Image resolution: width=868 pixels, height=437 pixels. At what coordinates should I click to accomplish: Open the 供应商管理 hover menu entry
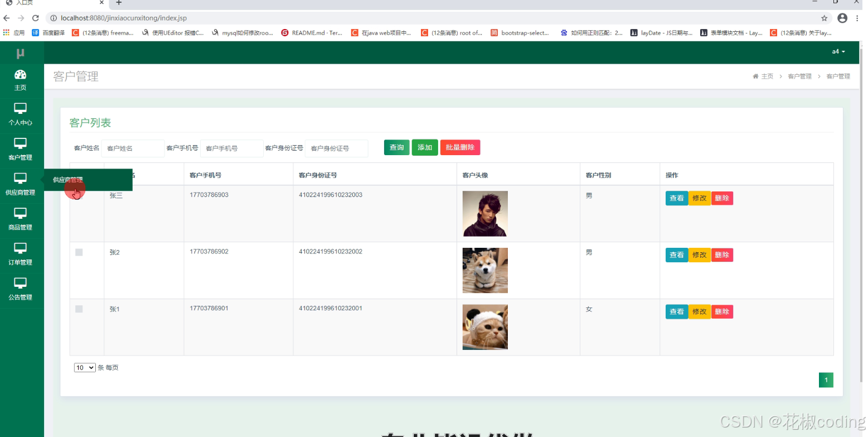click(x=67, y=180)
